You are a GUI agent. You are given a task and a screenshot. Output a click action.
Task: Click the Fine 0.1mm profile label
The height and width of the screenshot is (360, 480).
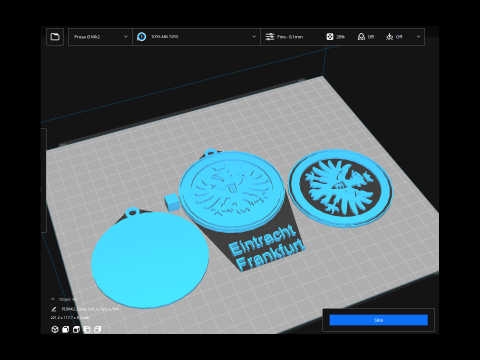290,37
